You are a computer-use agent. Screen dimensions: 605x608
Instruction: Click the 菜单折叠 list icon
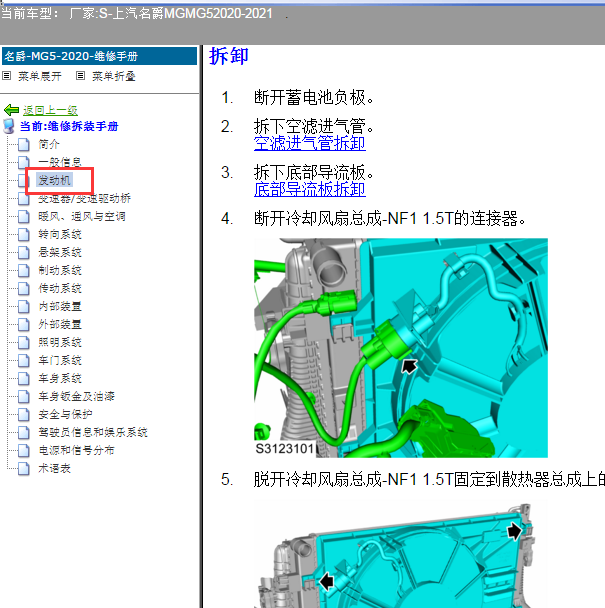(80, 76)
